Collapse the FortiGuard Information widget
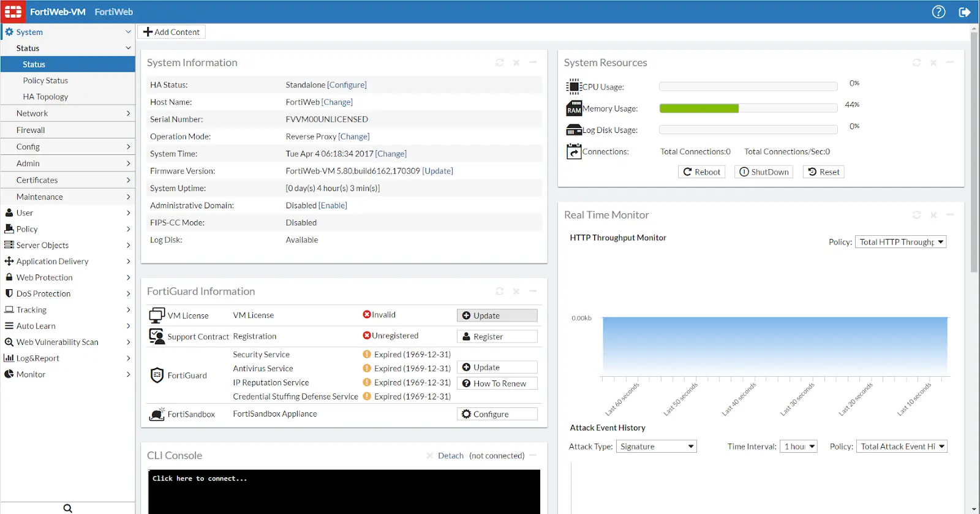980x514 pixels. point(533,291)
